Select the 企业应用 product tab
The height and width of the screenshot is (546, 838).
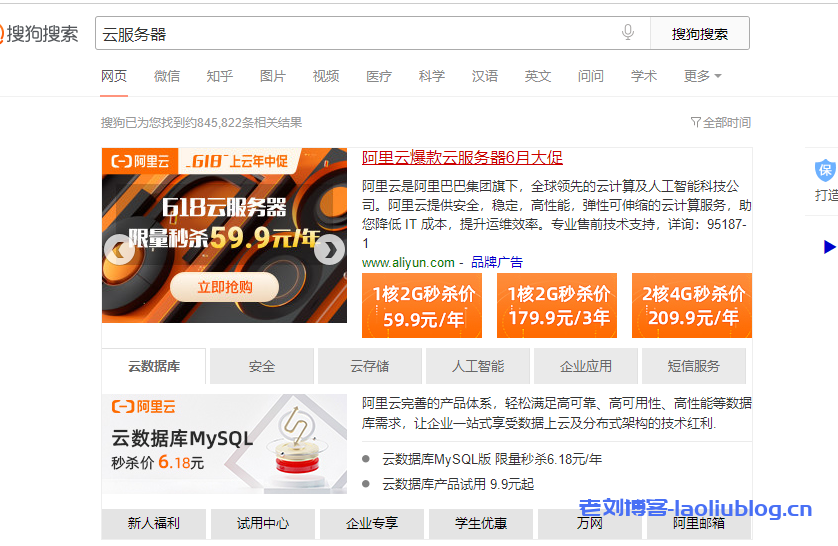[586, 366]
